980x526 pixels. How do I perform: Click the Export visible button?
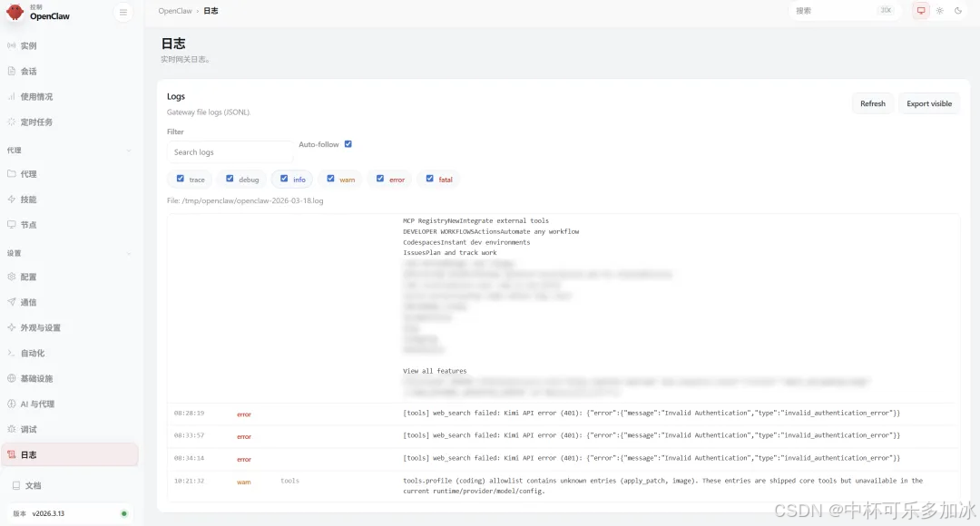point(929,103)
